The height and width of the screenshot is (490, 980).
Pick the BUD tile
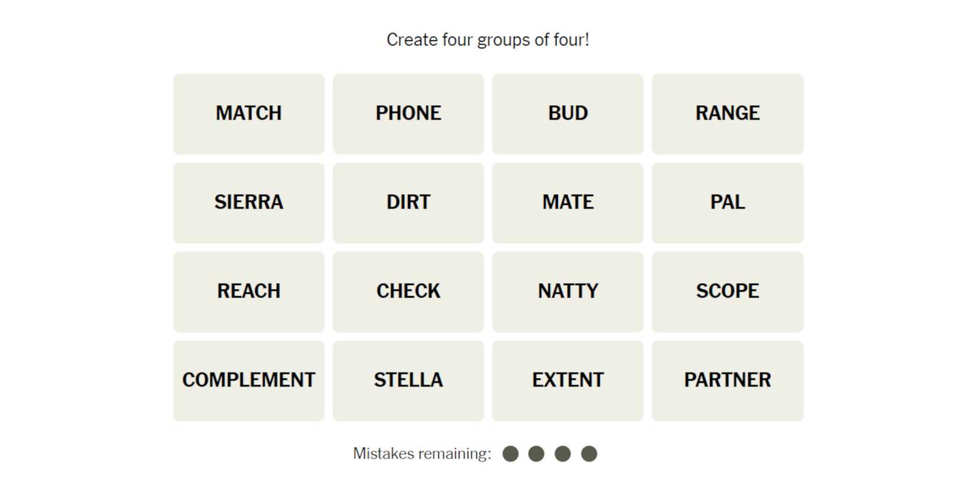tap(568, 113)
